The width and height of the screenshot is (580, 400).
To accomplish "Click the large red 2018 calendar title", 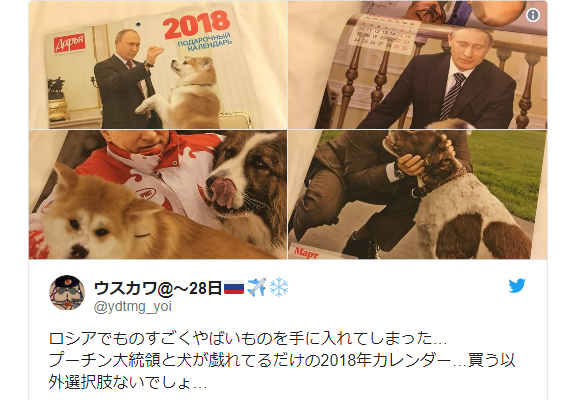I will (196, 24).
